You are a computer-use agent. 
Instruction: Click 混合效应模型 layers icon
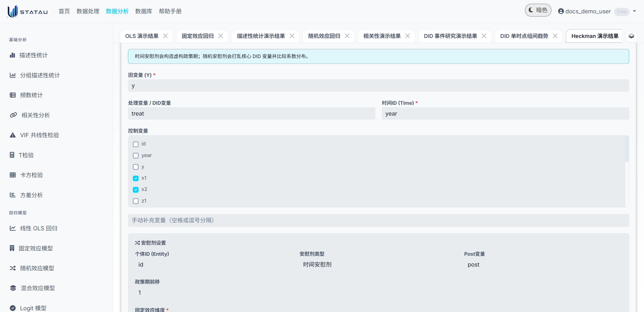point(13,288)
